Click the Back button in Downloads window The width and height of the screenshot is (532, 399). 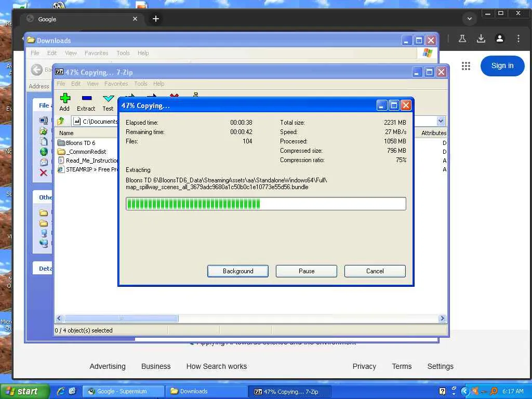tap(37, 70)
